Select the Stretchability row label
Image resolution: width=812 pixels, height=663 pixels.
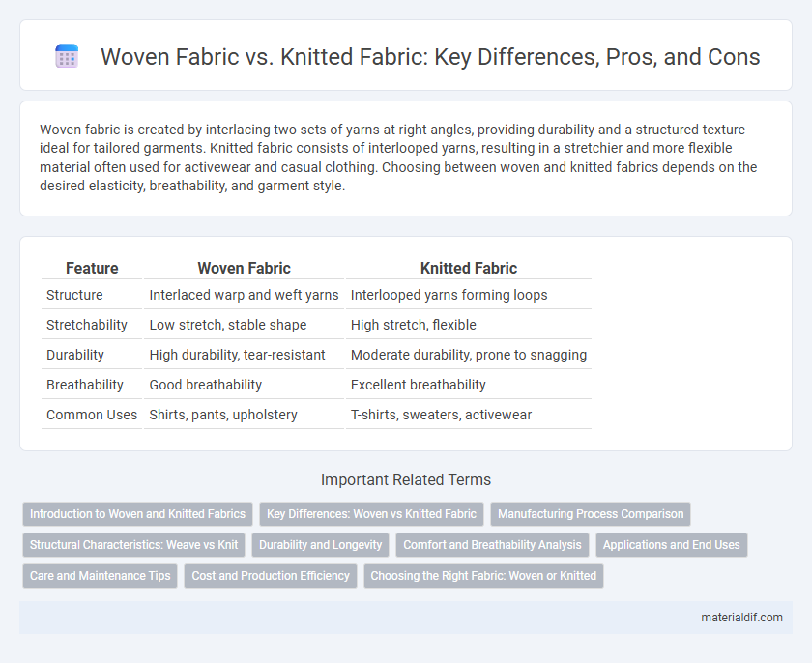click(x=86, y=325)
